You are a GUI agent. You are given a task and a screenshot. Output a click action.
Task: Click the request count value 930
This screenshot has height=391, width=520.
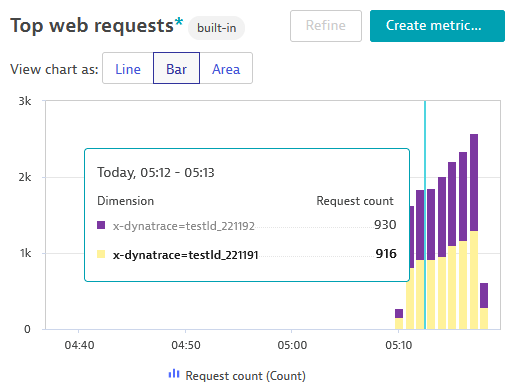(385, 225)
